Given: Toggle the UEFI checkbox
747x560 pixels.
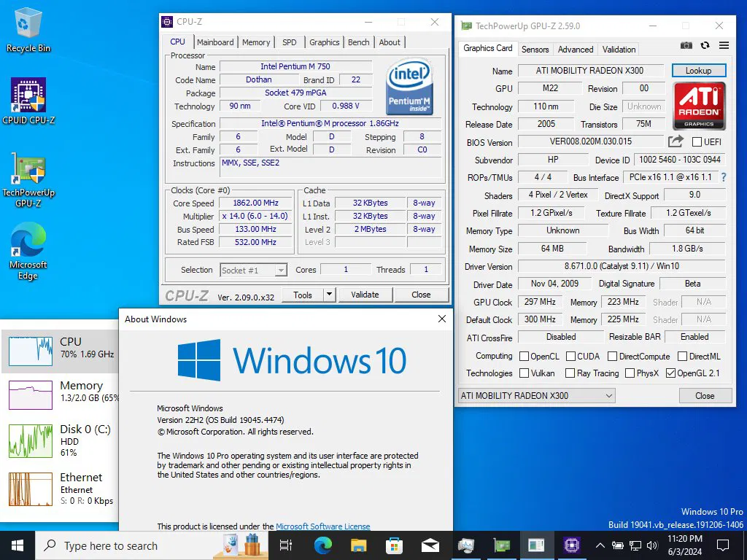Looking at the screenshot, I should pyautogui.click(x=697, y=142).
